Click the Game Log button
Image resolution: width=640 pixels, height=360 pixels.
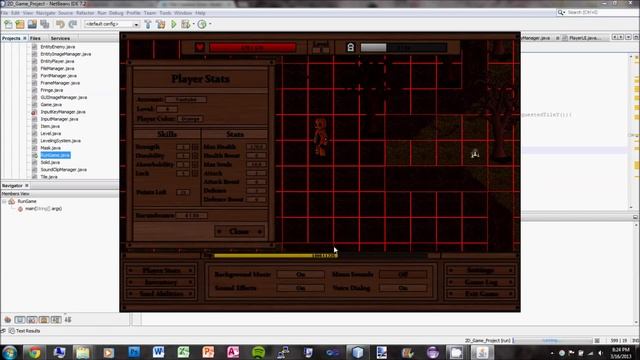(x=481, y=282)
